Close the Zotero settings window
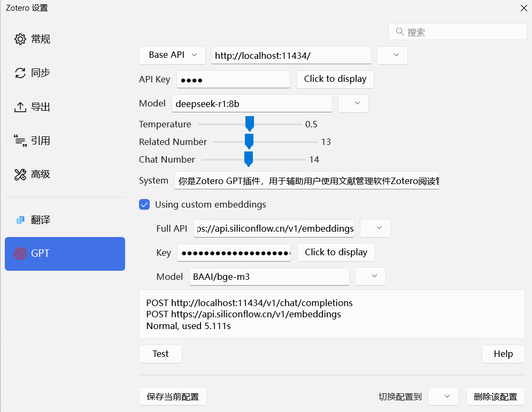Image resolution: width=532 pixels, height=412 pixels. click(523, 8)
